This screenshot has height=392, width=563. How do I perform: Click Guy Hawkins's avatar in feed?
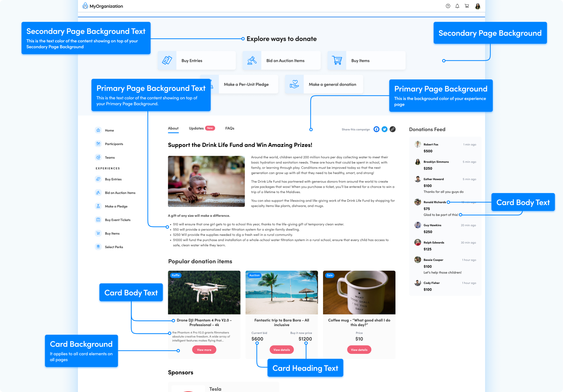pyautogui.click(x=418, y=225)
